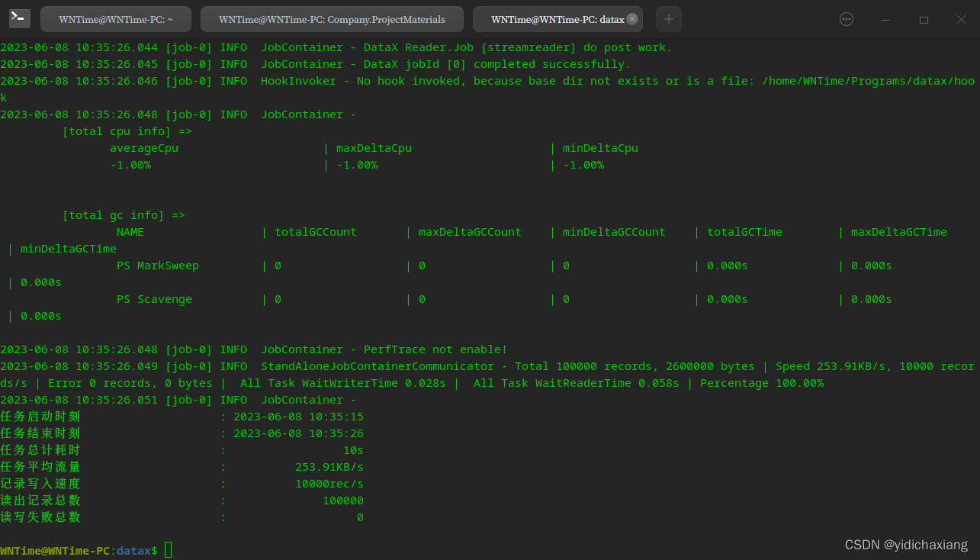The image size is (980, 560).
Task: Click the '读写失败总数' label
Action: pyautogui.click(x=40, y=517)
